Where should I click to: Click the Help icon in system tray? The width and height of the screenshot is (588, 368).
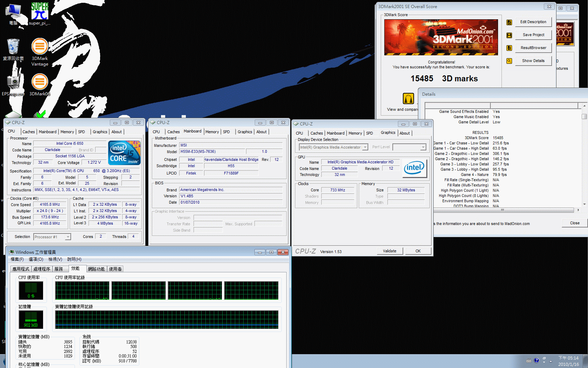coord(537,360)
